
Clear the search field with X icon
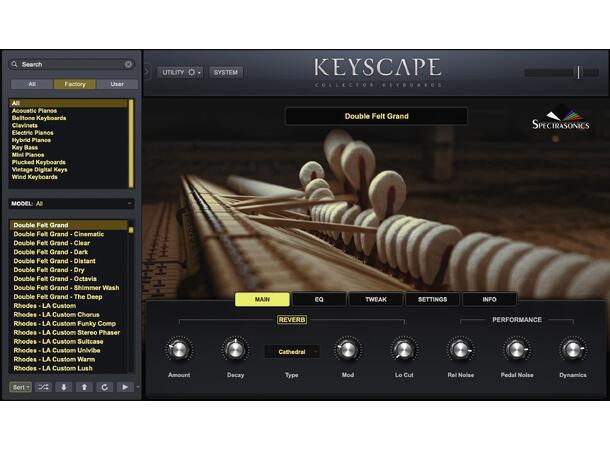coord(128,65)
